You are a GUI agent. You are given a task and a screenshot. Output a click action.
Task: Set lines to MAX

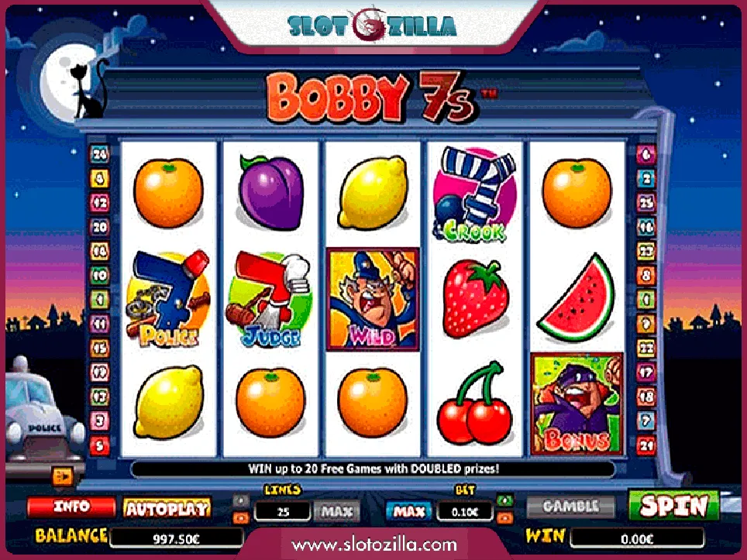pyautogui.click(x=337, y=512)
